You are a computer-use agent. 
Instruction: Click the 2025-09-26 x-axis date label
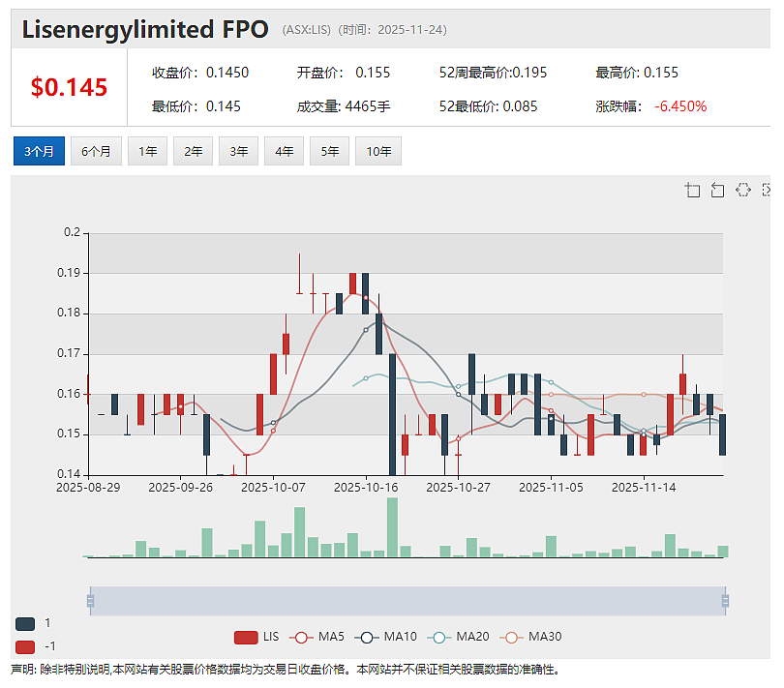click(180, 488)
